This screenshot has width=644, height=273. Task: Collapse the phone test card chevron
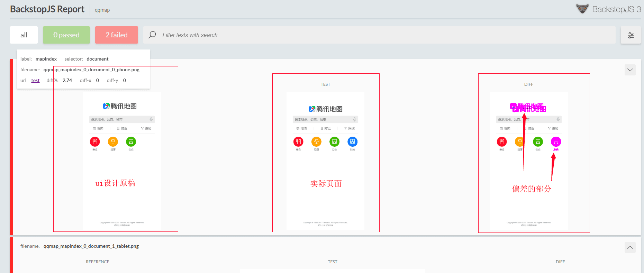point(630,70)
